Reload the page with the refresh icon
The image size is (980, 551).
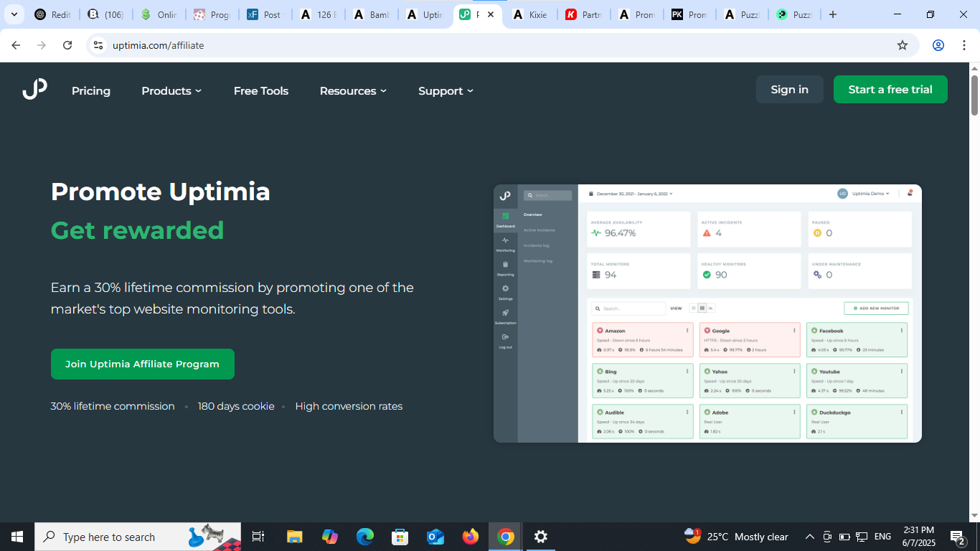pos(67,45)
